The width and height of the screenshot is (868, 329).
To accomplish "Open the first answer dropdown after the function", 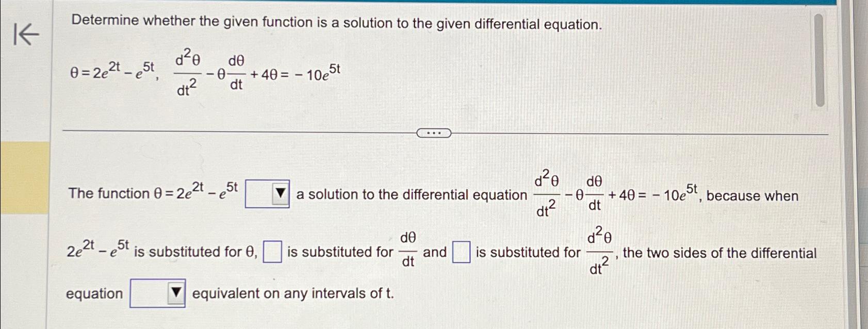I will tap(268, 194).
